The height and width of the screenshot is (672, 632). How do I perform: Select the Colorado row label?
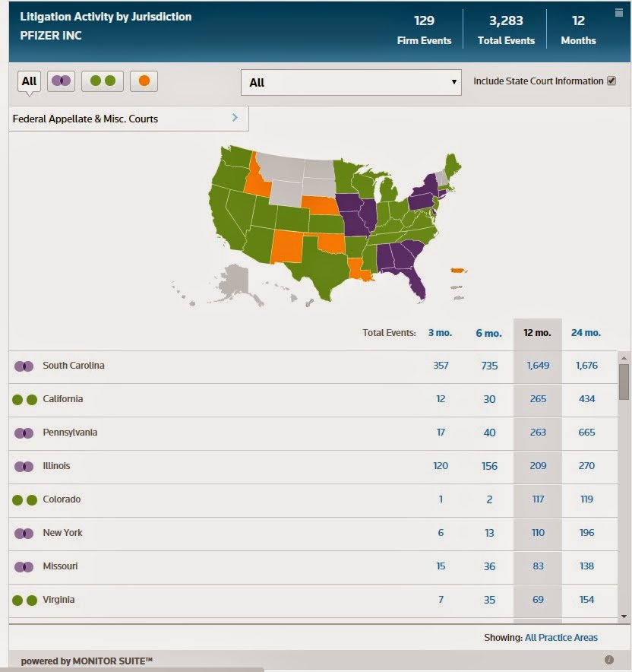tap(62, 499)
